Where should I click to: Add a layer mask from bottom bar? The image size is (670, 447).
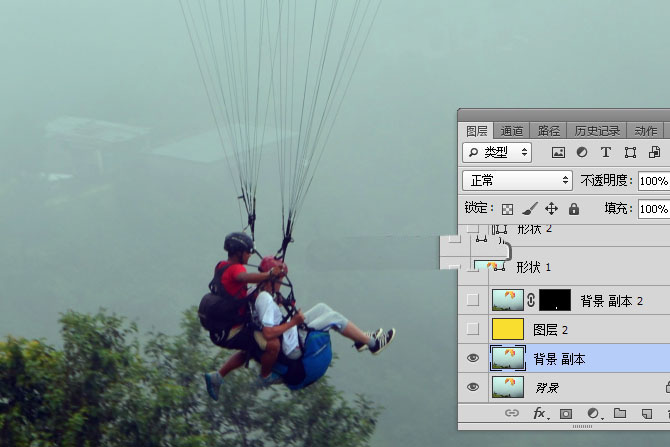click(x=566, y=413)
